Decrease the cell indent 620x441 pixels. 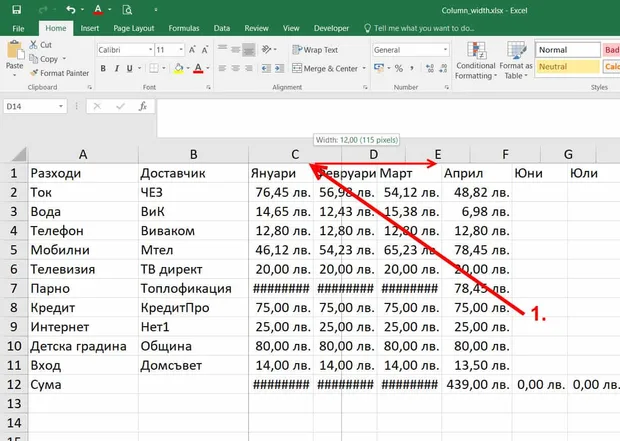(266, 68)
